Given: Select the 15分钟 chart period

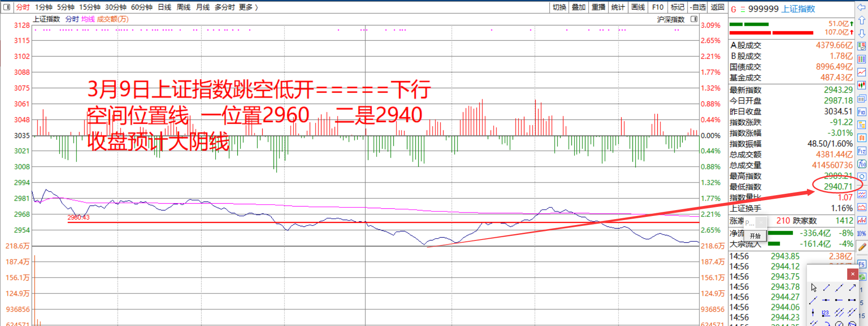Looking at the screenshot, I should tap(90, 7).
